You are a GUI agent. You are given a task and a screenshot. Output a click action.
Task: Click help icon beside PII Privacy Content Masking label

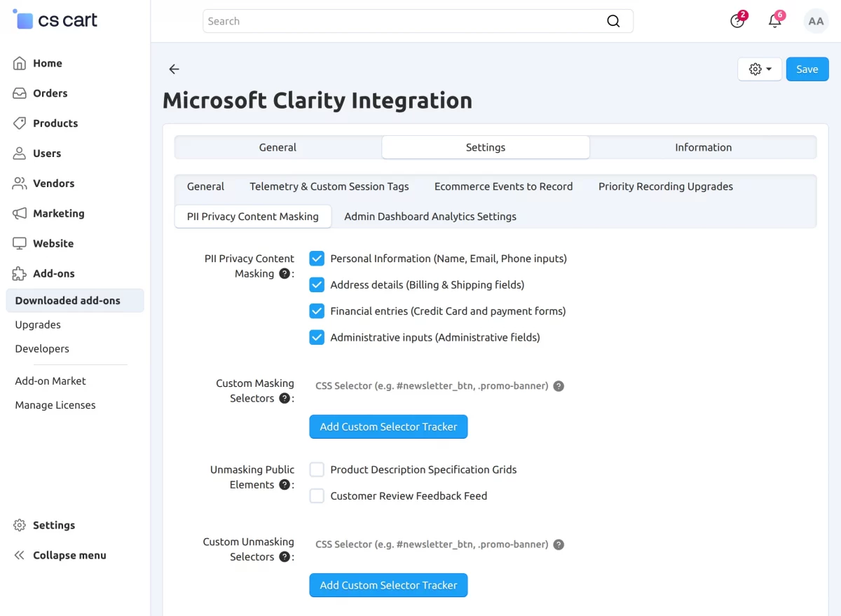click(285, 273)
